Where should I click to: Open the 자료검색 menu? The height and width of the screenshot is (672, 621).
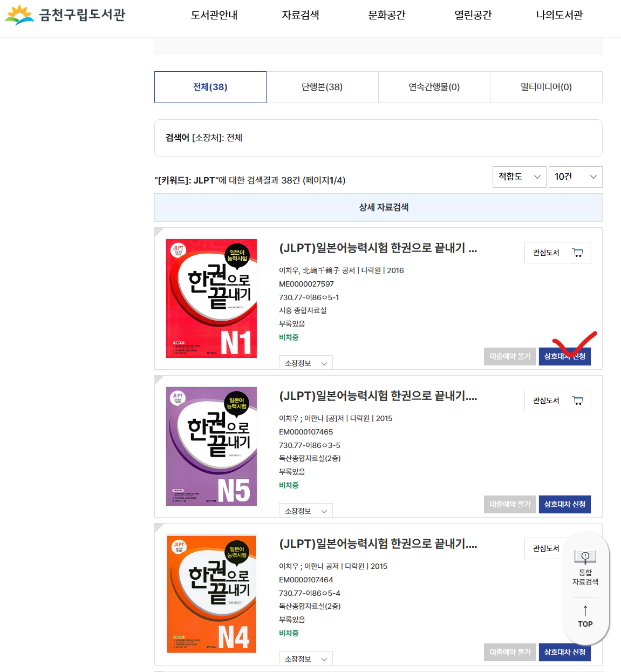point(301,15)
